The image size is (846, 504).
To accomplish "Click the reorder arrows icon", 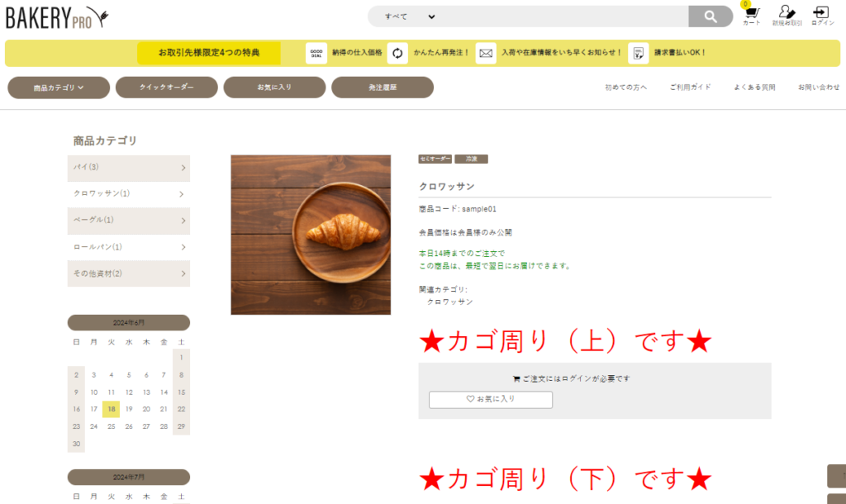I will click(397, 54).
